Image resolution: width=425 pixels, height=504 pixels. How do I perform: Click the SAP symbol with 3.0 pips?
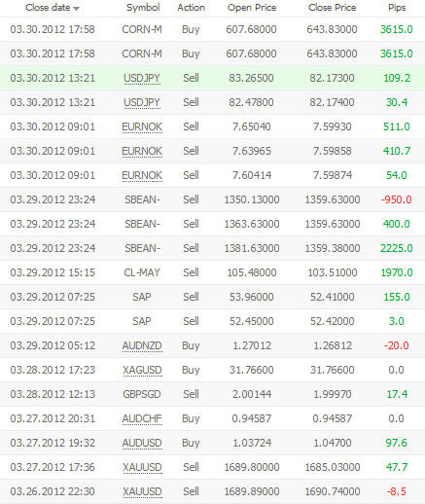(x=142, y=321)
